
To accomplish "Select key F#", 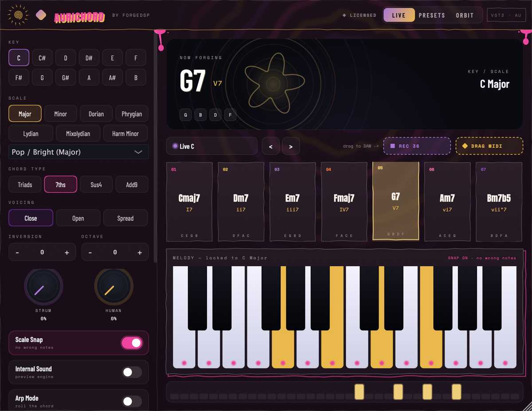I will [x=19, y=77].
